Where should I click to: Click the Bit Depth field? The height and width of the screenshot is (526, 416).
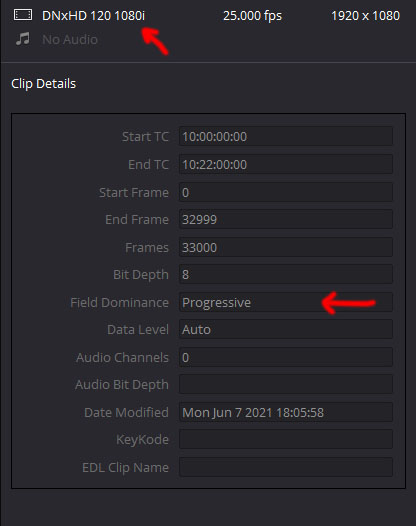tap(286, 274)
